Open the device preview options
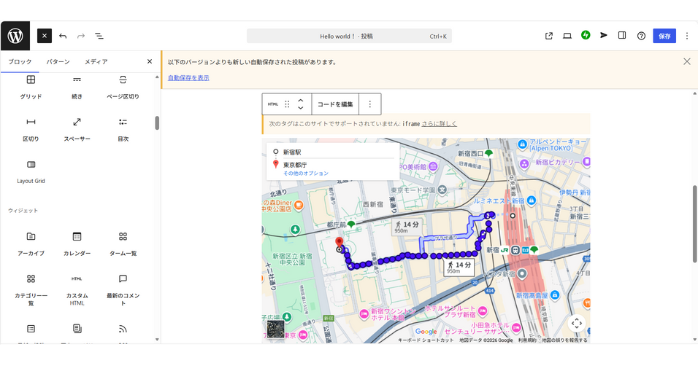The image size is (698, 365). 567,36
